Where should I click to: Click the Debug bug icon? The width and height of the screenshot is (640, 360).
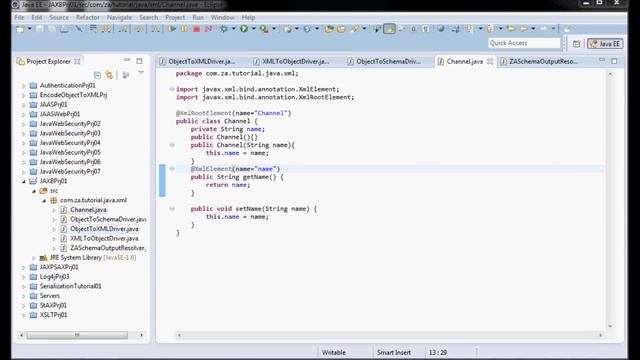click(x=224, y=29)
